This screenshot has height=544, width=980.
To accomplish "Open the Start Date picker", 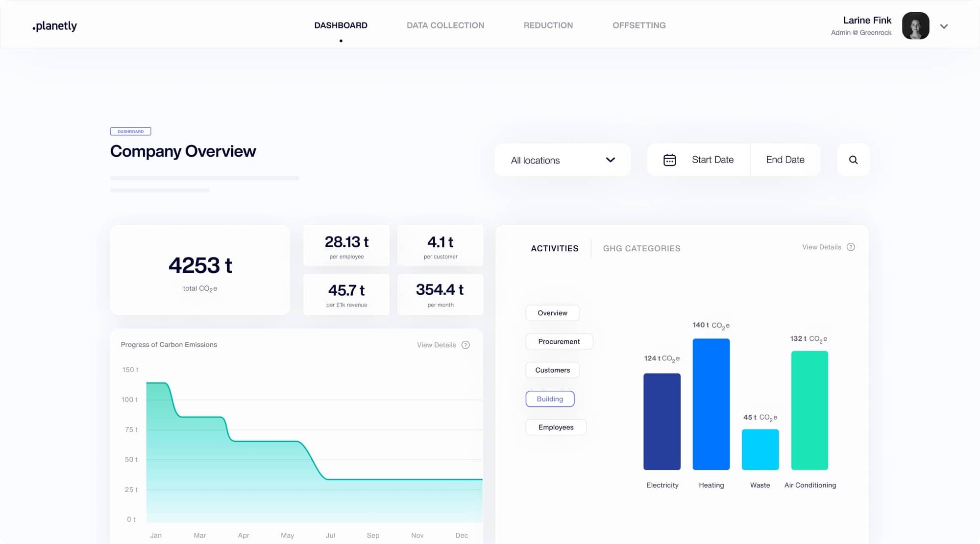I will click(x=712, y=160).
